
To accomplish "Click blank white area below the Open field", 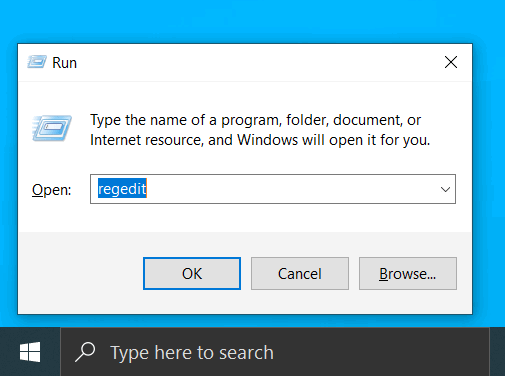I will click(245, 218).
